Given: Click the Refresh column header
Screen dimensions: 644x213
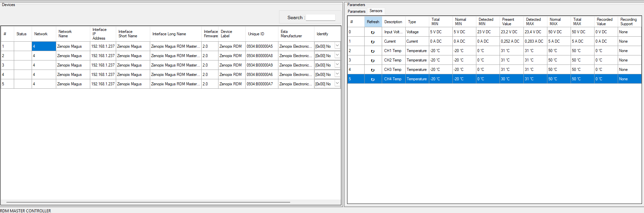Looking at the screenshot, I should click(x=373, y=22).
